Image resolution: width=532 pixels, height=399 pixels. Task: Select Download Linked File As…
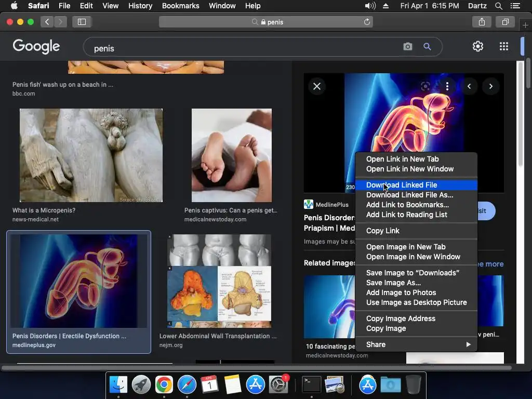pos(416,195)
